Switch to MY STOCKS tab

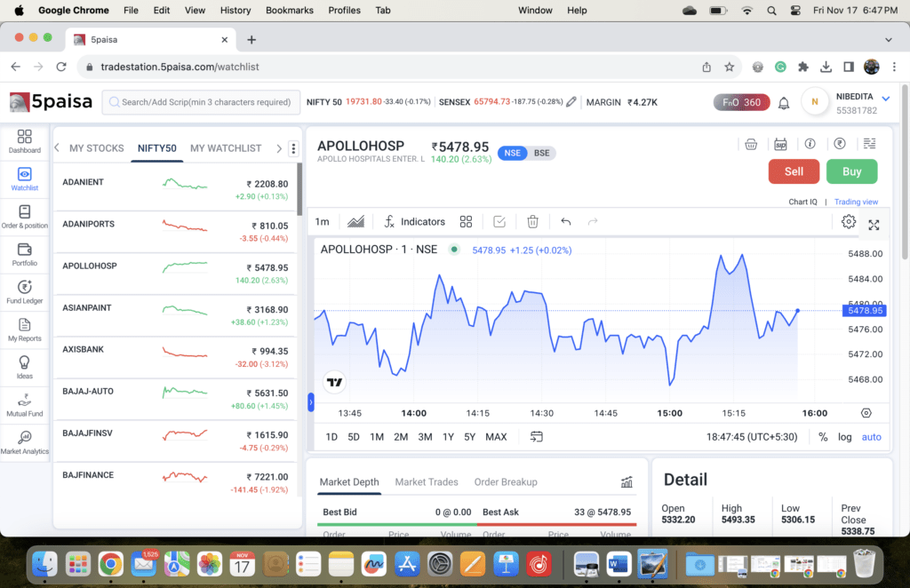pyautogui.click(x=96, y=148)
